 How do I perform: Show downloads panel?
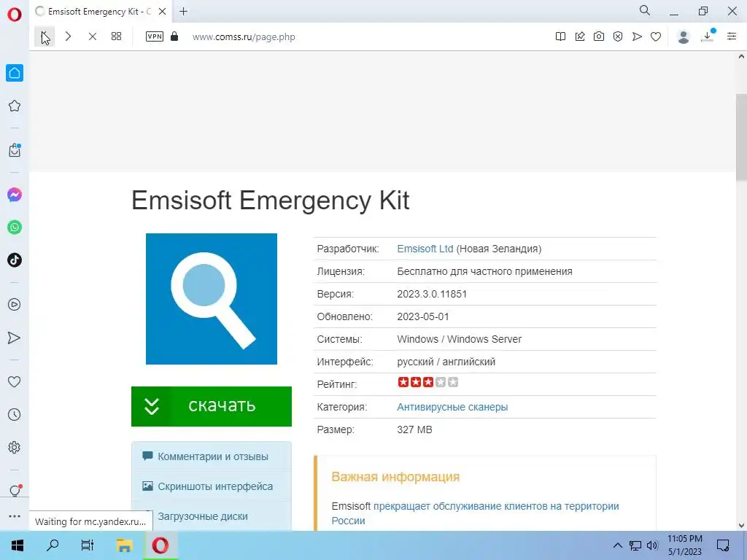pos(708,36)
